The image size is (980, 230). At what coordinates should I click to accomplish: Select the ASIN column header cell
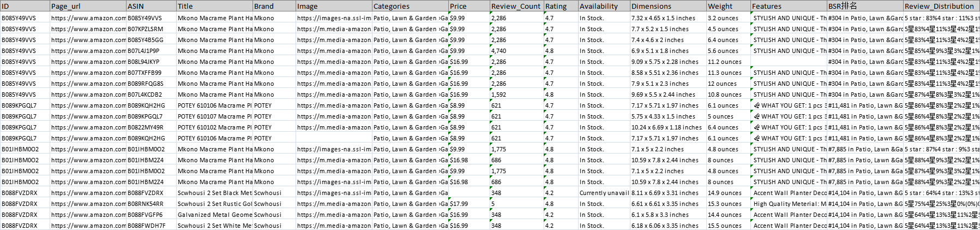point(151,6)
